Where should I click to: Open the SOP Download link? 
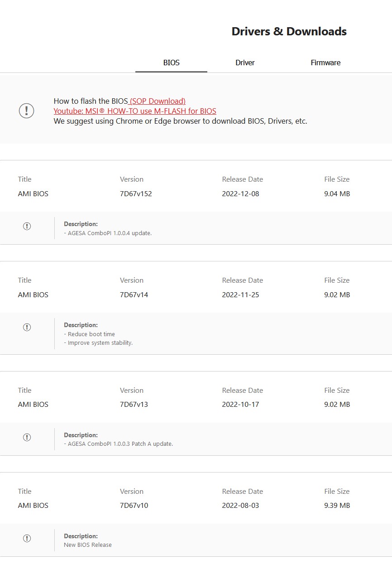(x=157, y=101)
